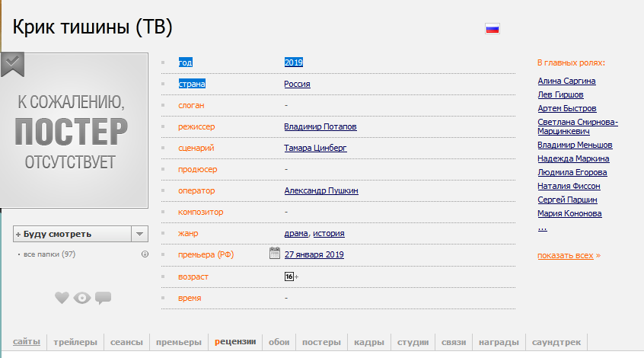Switch to the трейлеры tab
Viewport: 644px width, 358px height.
click(x=75, y=343)
